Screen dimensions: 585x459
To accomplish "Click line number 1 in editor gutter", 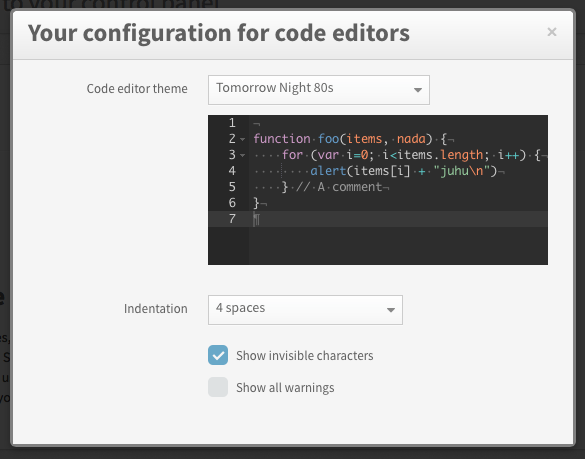I will [232, 123].
